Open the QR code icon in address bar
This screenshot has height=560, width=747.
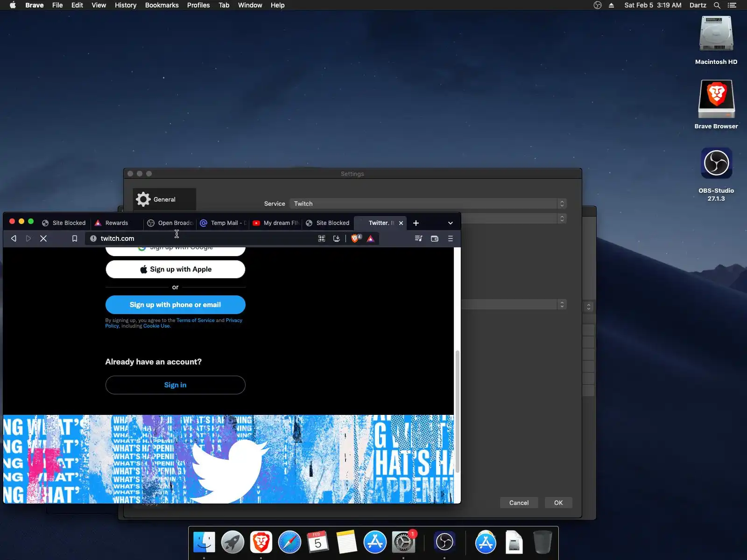[x=322, y=238]
